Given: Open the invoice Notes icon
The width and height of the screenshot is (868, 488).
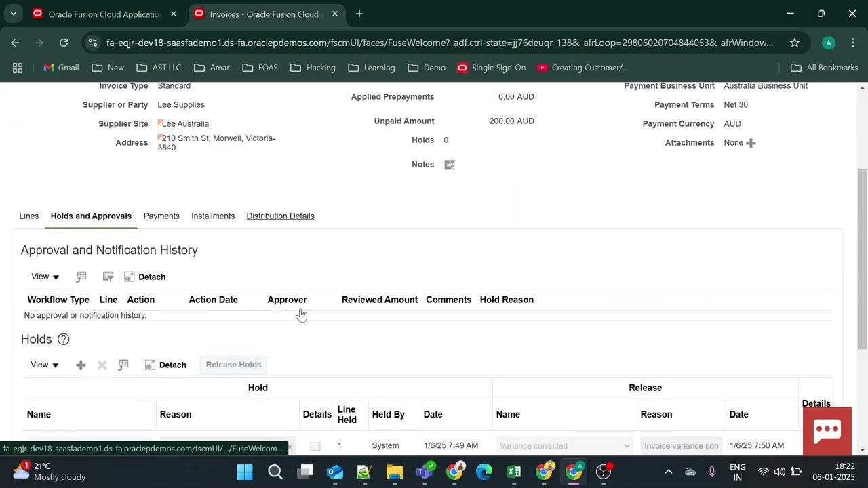Looking at the screenshot, I should click(449, 165).
